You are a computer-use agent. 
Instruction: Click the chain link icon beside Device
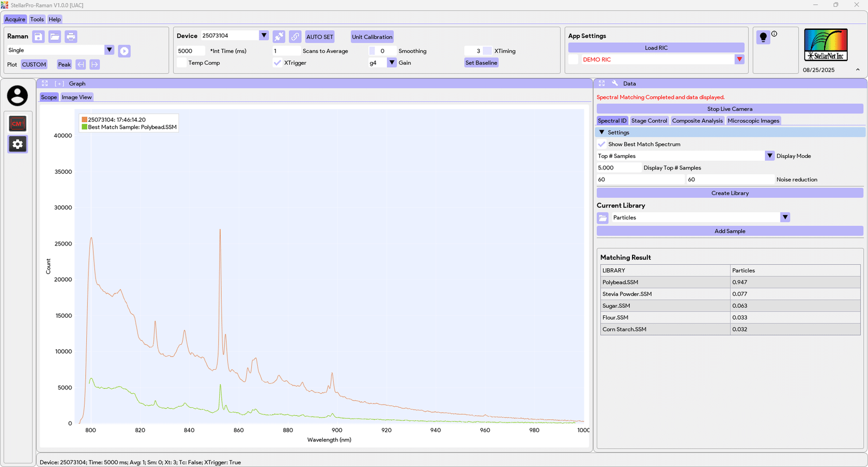click(295, 36)
